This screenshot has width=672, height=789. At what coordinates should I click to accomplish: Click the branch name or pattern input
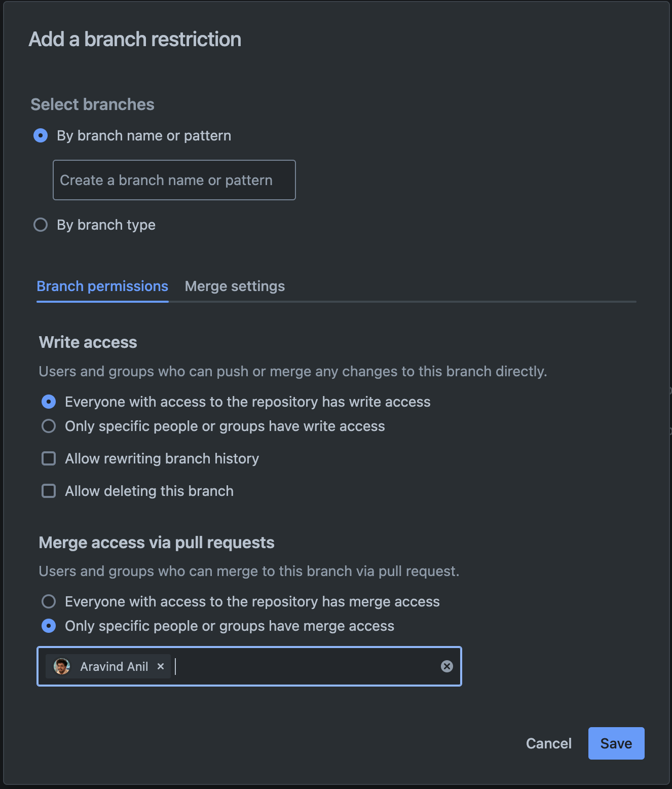tap(174, 180)
